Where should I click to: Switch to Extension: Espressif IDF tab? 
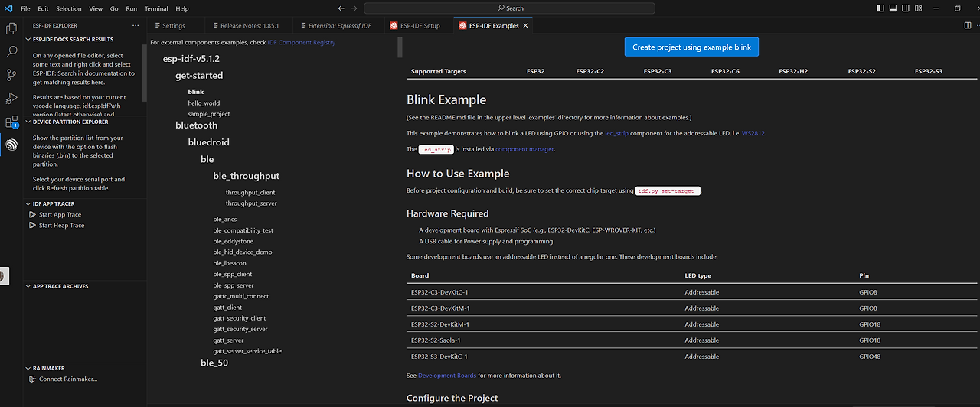coord(338,25)
